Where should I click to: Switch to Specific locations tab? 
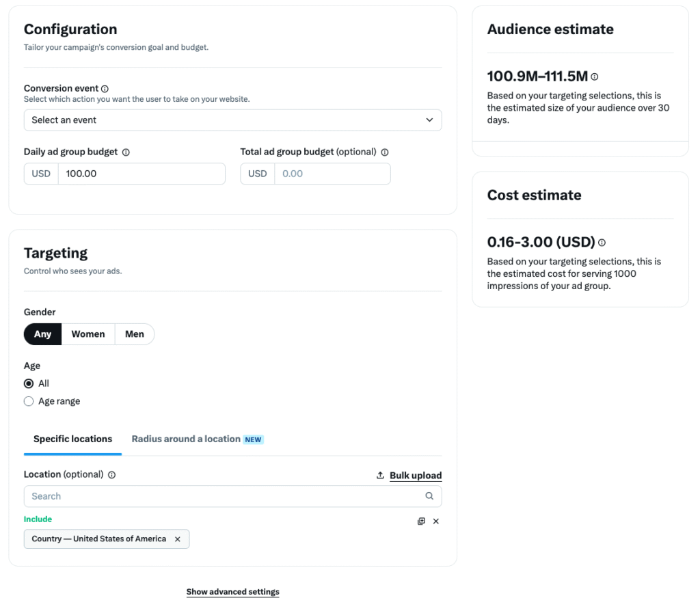(x=72, y=439)
